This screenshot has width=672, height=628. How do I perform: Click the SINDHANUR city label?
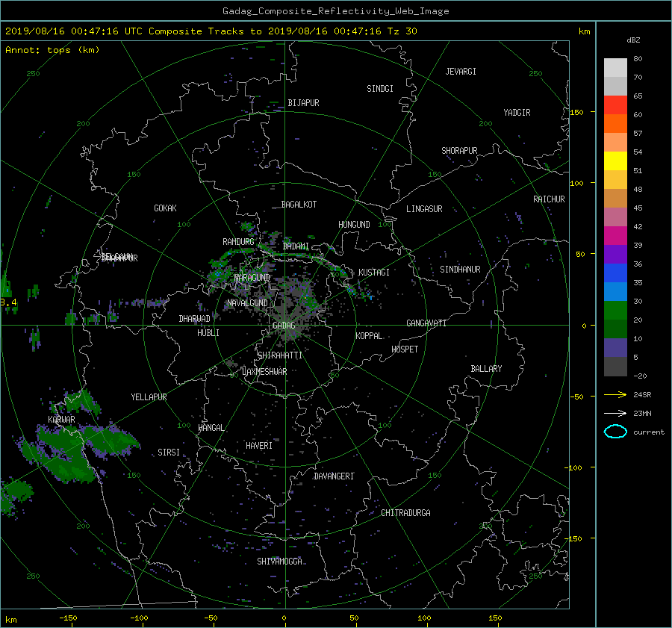[460, 270]
